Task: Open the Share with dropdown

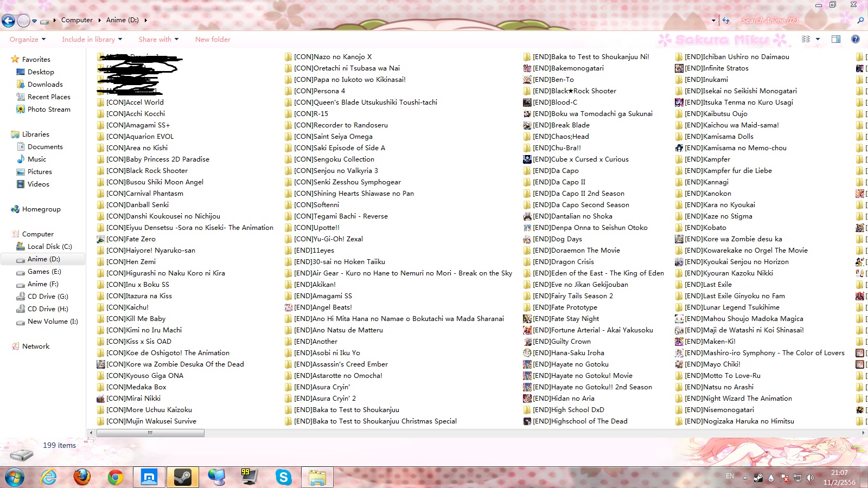Action: click(158, 40)
